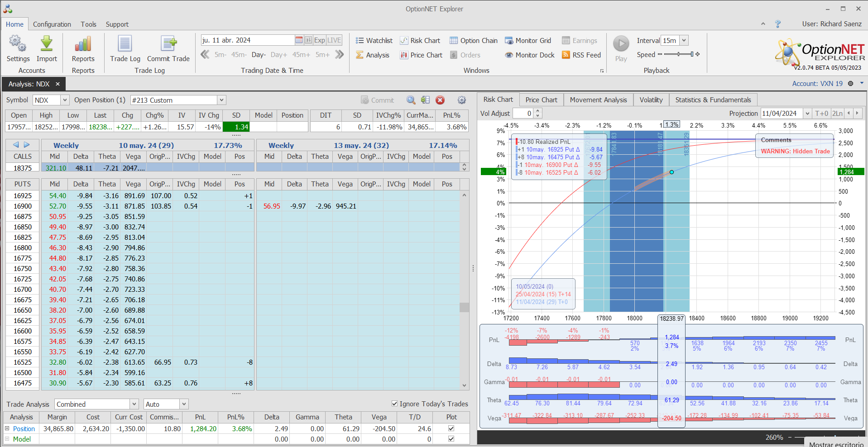Screen dimensions: 868x447
Task: Open the Option Chain window
Action: coord(473,41)
